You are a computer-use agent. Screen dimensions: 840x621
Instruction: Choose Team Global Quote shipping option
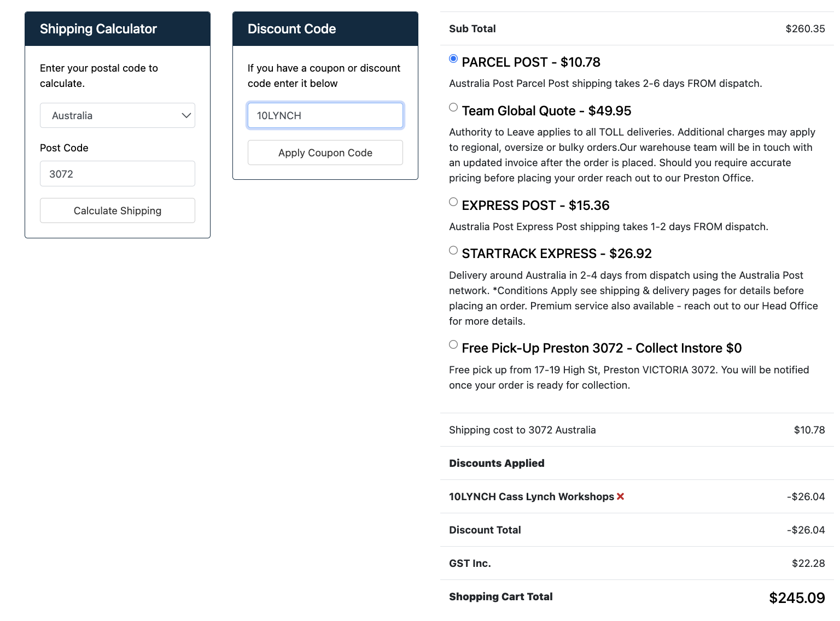click(453, 107)
